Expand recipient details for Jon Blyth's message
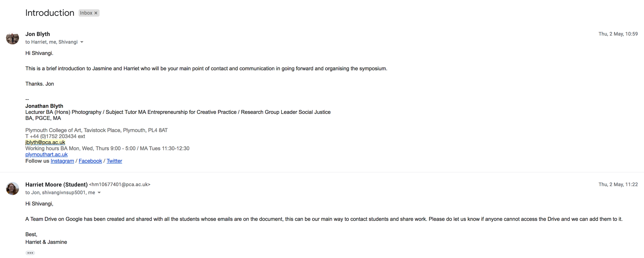The height and width of the screenshot is (258, 644). pos(82,42)
